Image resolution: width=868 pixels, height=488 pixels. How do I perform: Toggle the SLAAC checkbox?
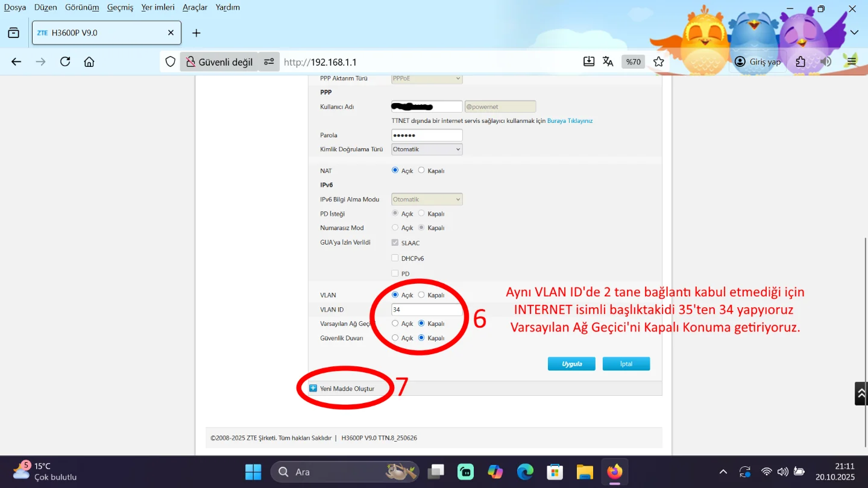pos(395,243)
